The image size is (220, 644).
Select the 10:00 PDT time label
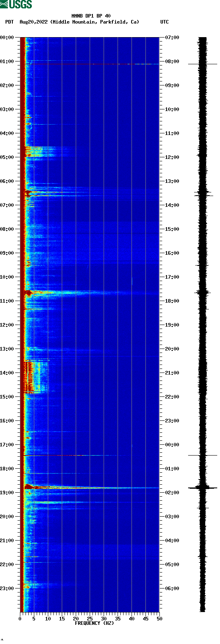point(7,277)
